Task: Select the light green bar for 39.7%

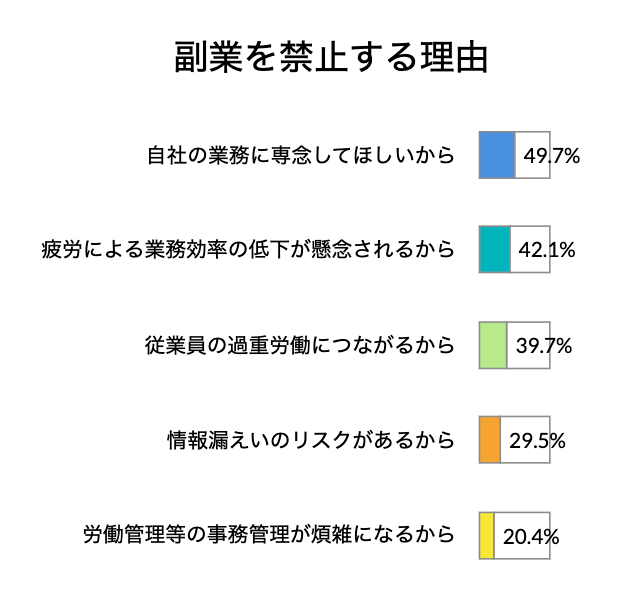Action: [493, 345]
